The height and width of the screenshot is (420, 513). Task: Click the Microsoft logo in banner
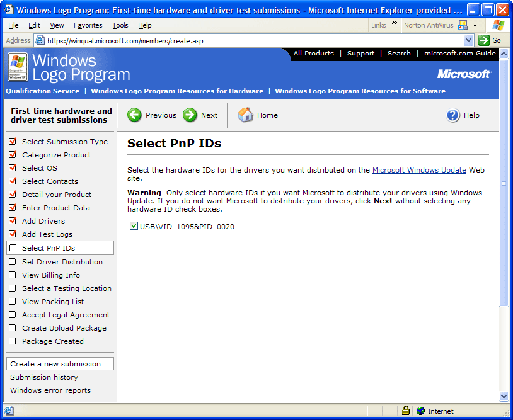click(464, 74)
